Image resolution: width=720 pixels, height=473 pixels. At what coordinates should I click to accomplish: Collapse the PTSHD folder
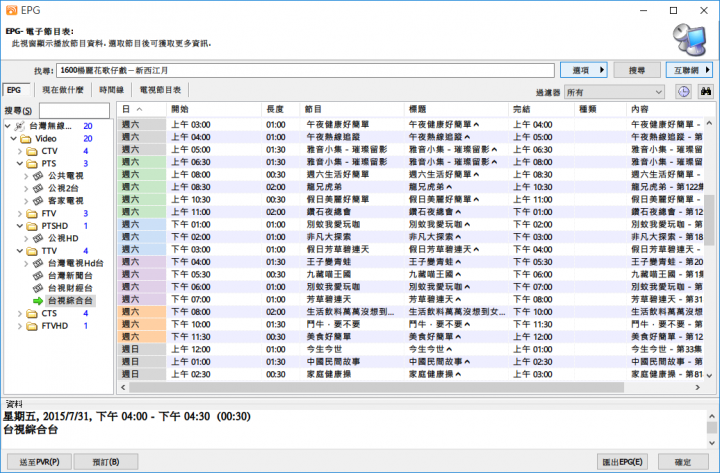click(20, 226)
